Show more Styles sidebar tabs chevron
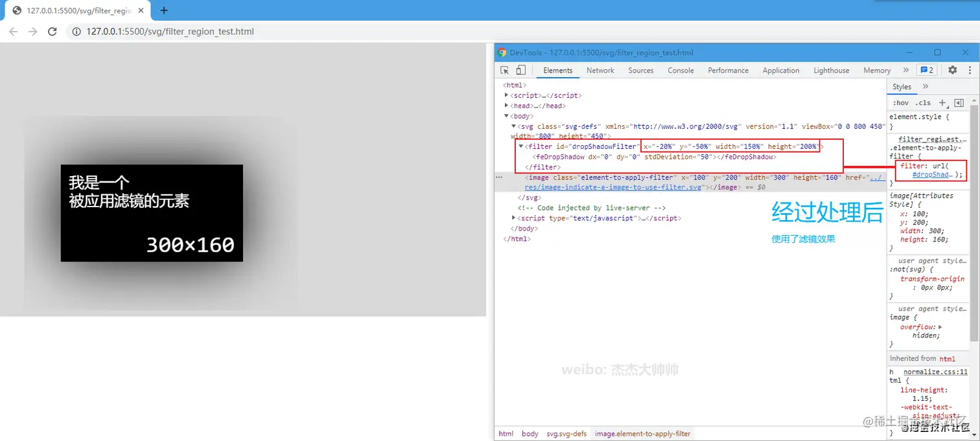Image resolution: width=980 pixels, height=441 pixels. click(x=925, y=86)
